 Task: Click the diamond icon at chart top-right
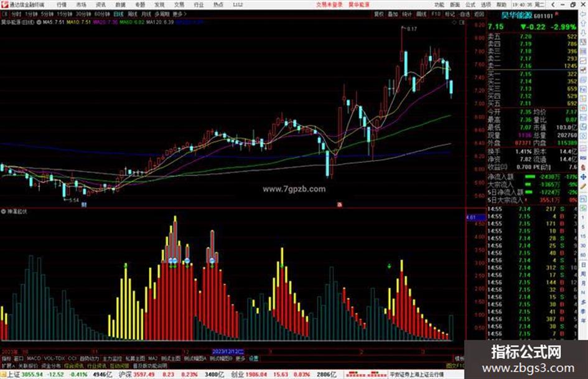click(454, 22)
